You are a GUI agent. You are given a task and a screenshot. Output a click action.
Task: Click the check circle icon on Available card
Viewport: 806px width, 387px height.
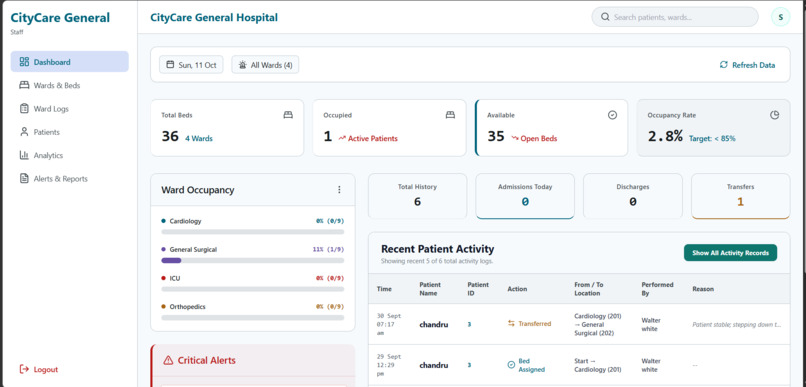click(612, 115)
